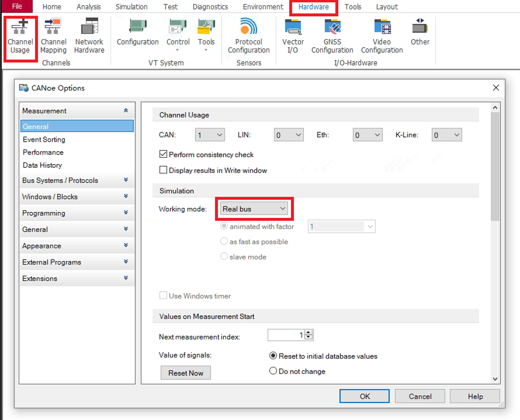Open the CAN channel count dropdown

pos(210,135)
